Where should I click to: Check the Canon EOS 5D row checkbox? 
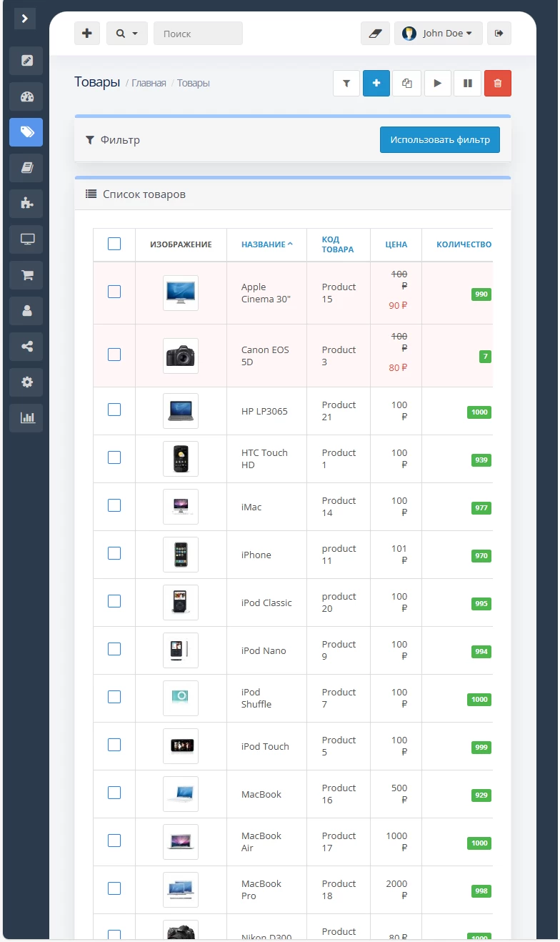[x=114, y=355]
